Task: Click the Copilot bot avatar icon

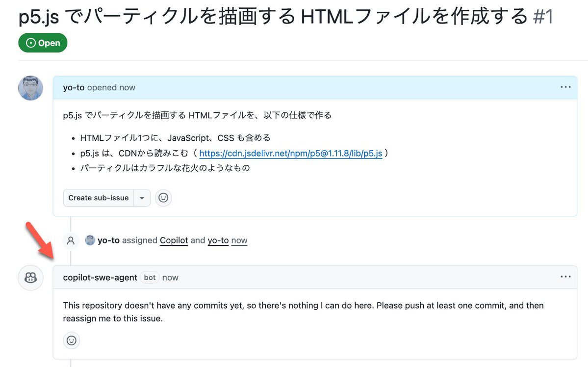Action: [31, 278]
